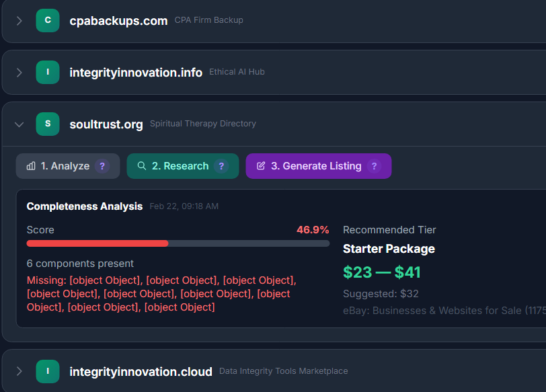Click the green I avatar for integrityinnovation.info
This screenshot has width=546, height=392.
(48, 72)
